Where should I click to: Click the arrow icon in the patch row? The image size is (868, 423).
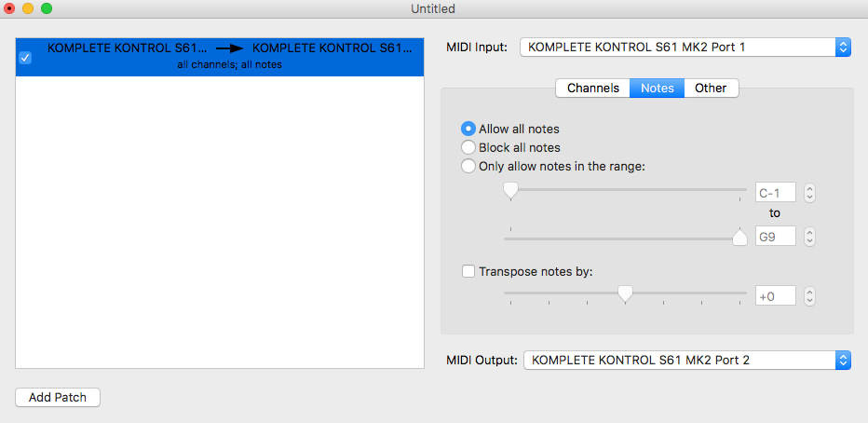230,48
